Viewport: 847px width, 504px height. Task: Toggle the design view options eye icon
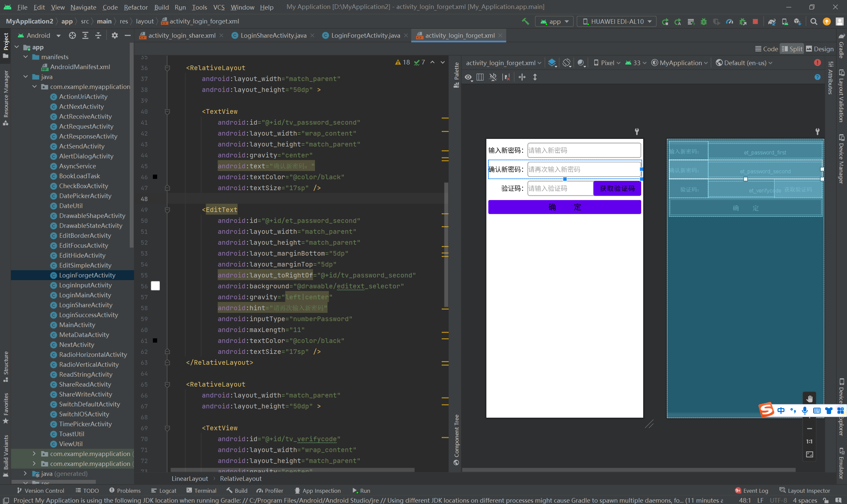(x=468, y=77)
